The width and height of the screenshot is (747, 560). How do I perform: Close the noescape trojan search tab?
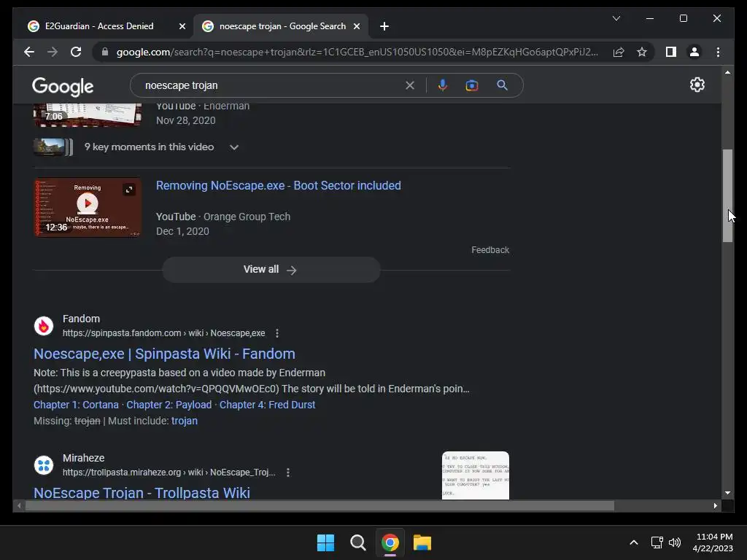[356, 26]
